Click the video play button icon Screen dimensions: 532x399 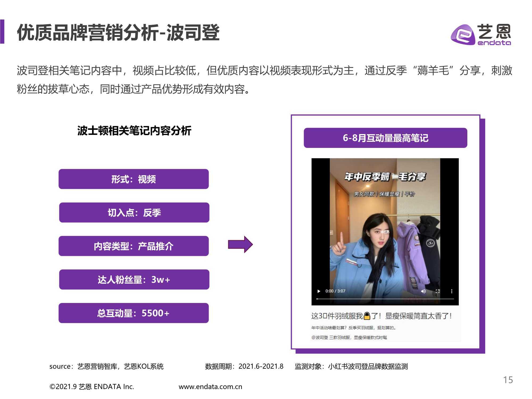point(319,291)
